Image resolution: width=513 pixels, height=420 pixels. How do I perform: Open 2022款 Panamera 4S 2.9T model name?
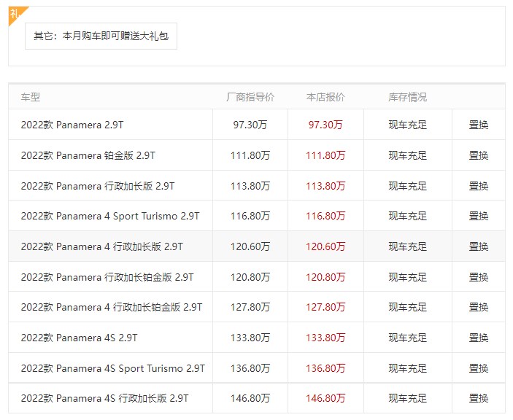(79, 338)
